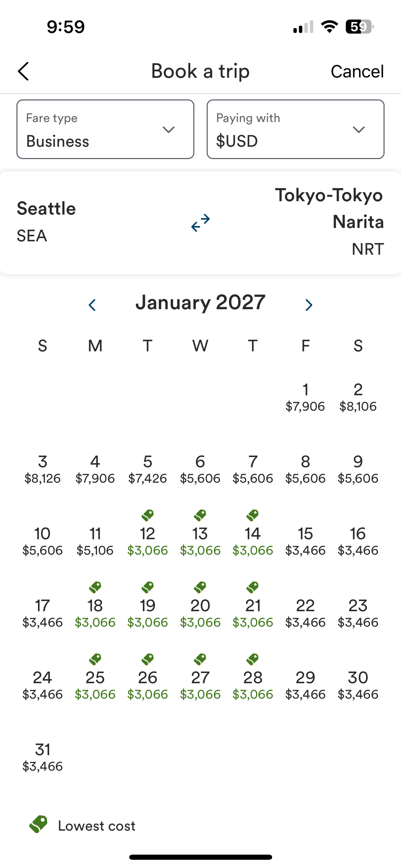Open the Paying with $USD dropdown
The height and width of the screenshot is (868, 401).
coord(295,129)
